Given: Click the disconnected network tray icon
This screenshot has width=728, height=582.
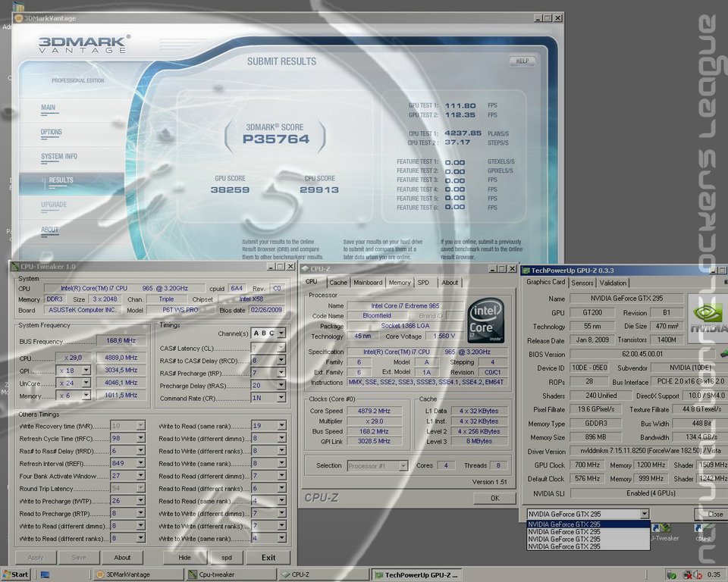Looking at the screenshot, I should [688, 574].
